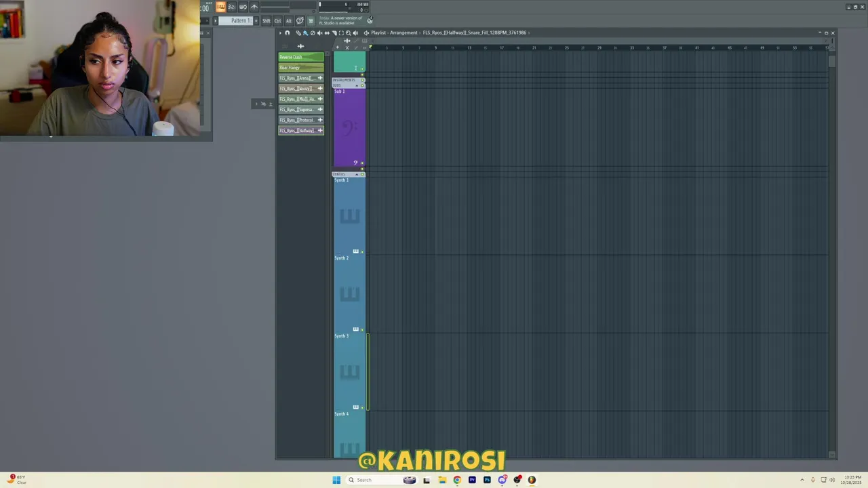Select the FLS_Ryos Protocol audio clip

pyautogui.click(x=300, y=120)
